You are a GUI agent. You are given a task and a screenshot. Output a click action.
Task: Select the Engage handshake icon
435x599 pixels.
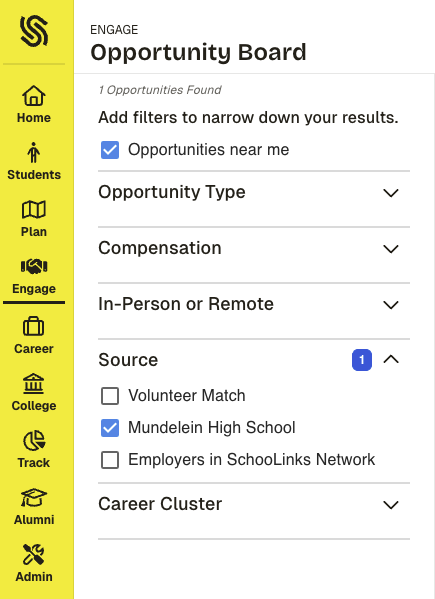click(34, 266)
